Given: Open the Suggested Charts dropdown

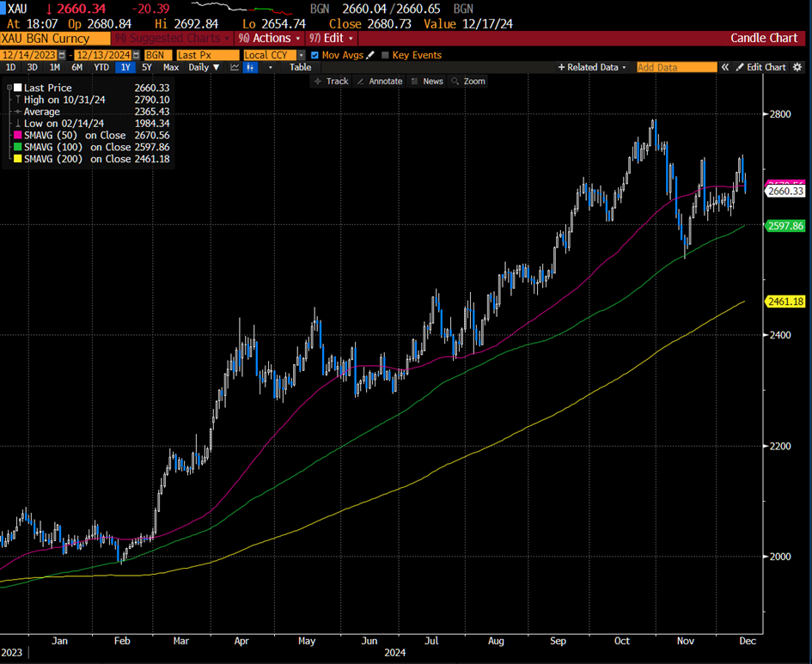Looking at the screenshot, I should pos(173,39).
